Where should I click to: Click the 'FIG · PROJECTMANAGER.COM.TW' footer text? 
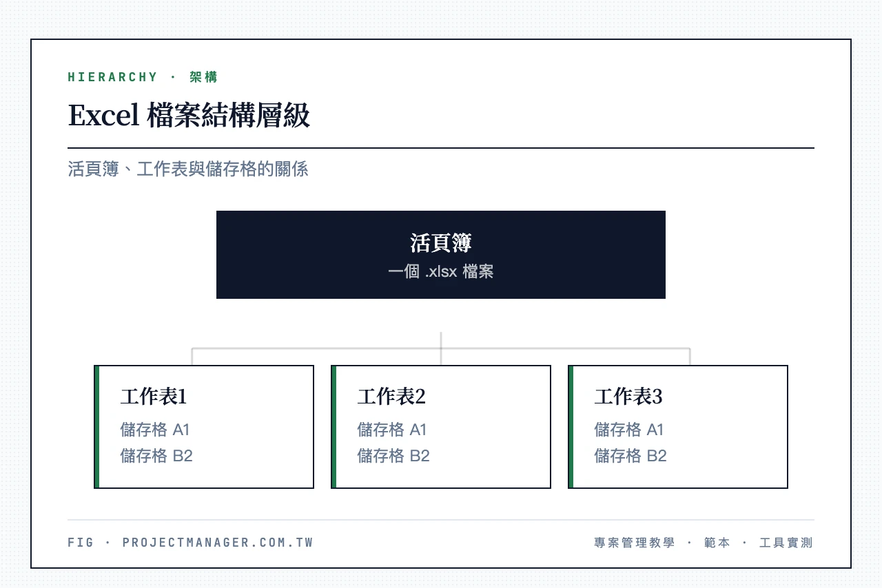tap(191, 543)
